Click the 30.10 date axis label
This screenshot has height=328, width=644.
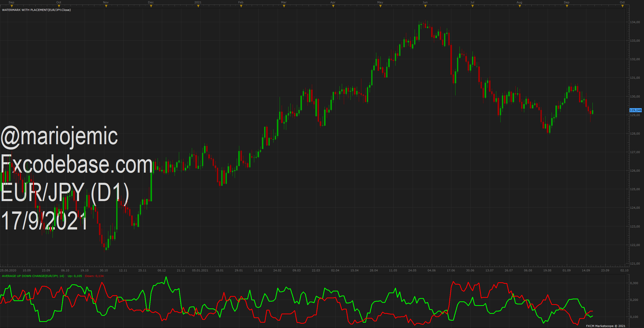pos(104,270)
